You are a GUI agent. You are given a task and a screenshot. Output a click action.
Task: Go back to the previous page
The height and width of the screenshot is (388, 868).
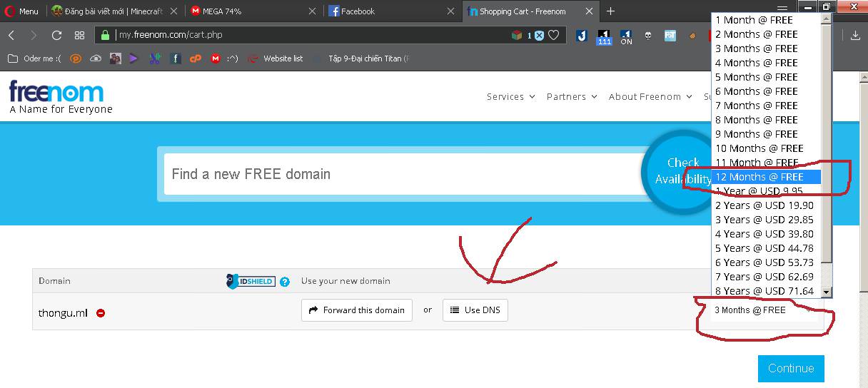(x=11, y=35)
